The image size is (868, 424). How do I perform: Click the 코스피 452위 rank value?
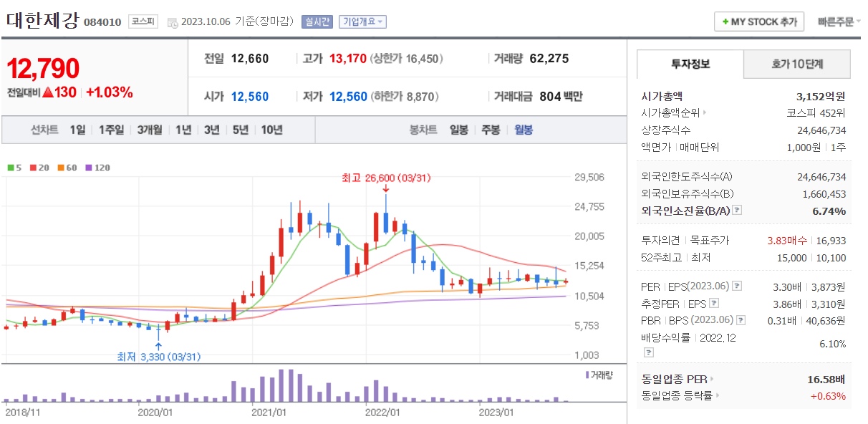(x=816, y=112)
